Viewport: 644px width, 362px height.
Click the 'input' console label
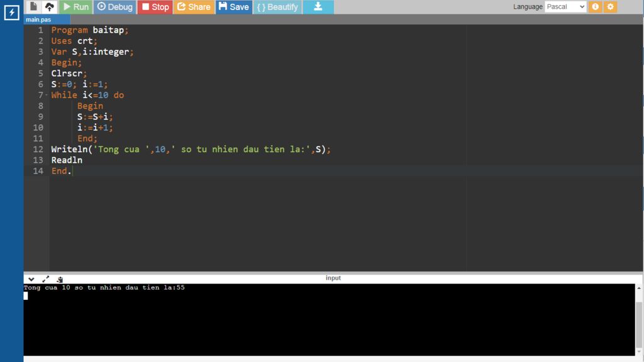[333, 278]
